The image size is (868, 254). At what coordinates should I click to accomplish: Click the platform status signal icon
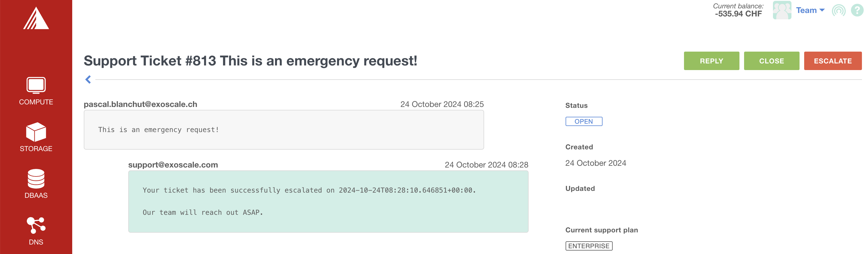838,10
